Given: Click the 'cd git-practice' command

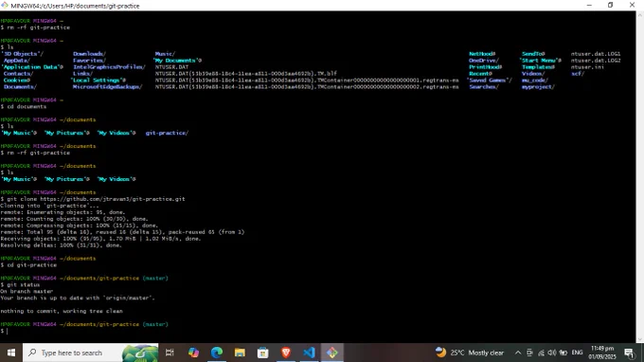Looking at the screenshot, I should (32, 265).
